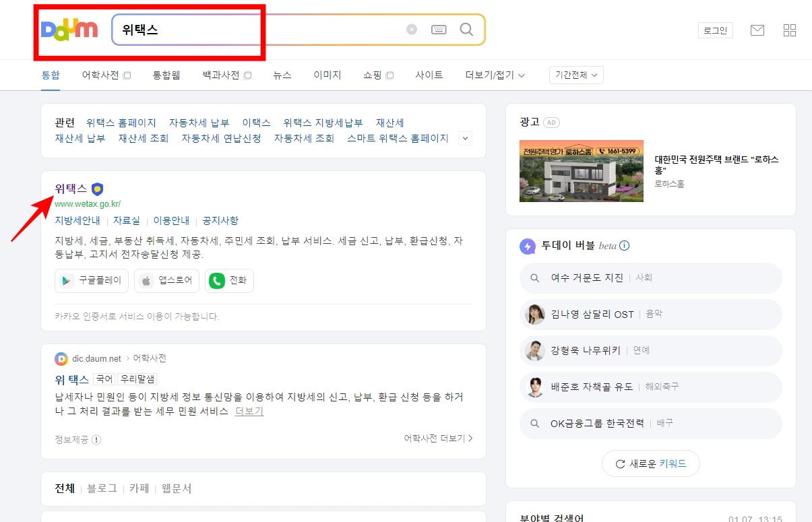Click the official site shield badge
The width and height of the screenshot is (812, 522).
98,189
